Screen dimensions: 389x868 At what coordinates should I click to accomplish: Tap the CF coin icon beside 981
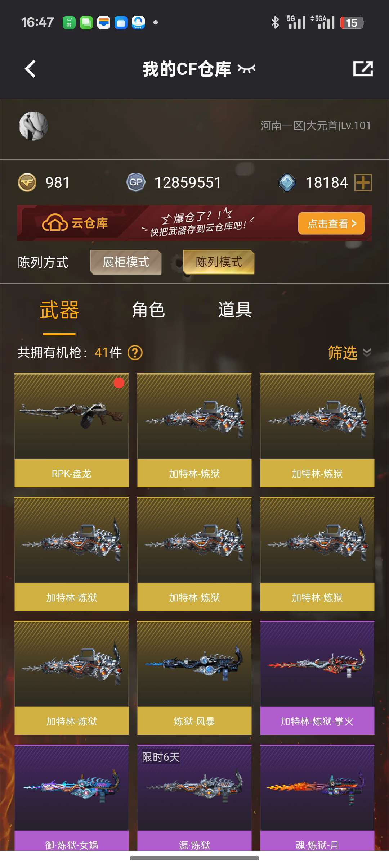tap(27, 182)
